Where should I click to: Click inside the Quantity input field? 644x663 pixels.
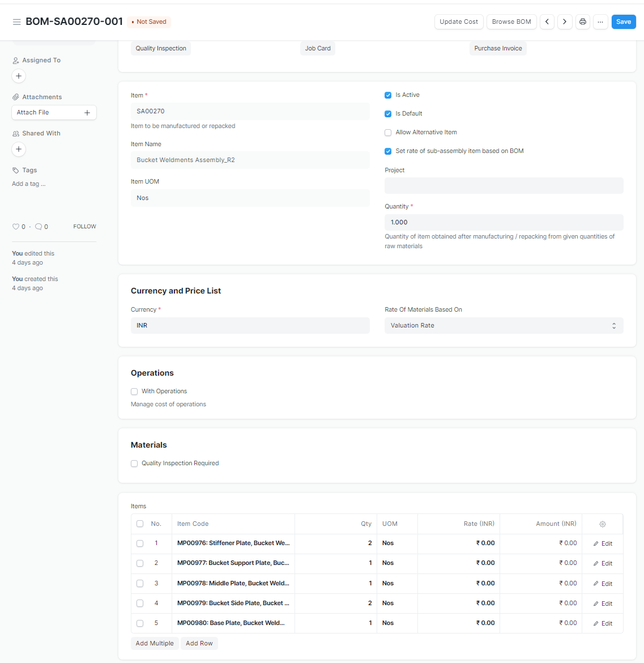tap(504, 222)
